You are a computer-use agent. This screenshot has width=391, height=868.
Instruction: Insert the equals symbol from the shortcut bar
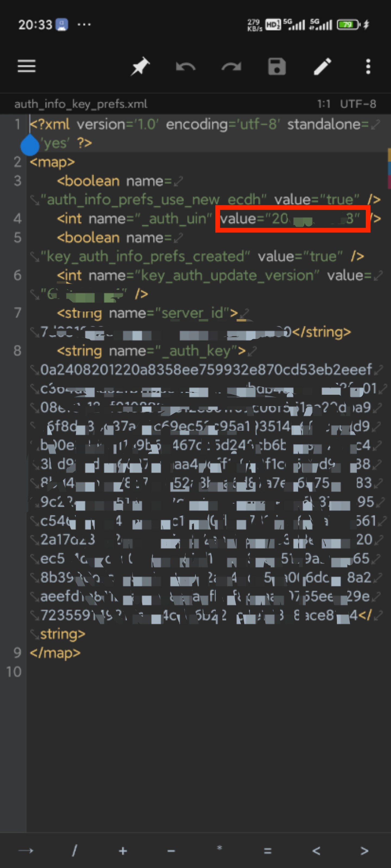click(267, 851)
